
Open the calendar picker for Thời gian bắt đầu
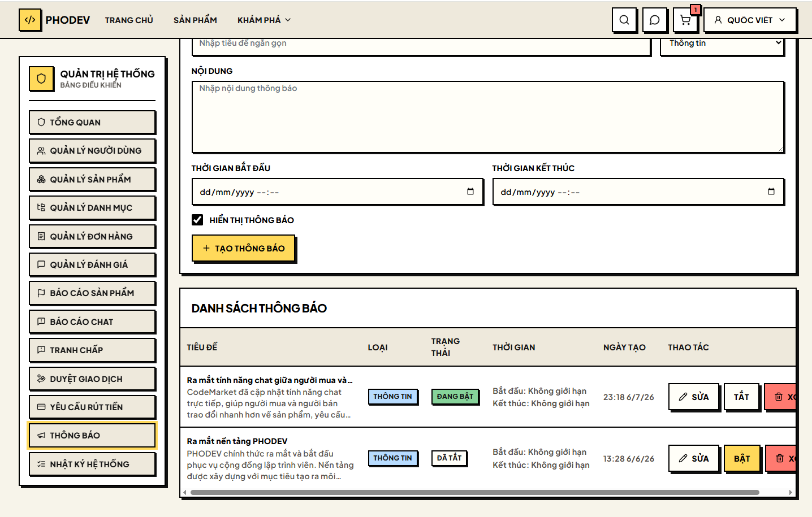(470, 192)
